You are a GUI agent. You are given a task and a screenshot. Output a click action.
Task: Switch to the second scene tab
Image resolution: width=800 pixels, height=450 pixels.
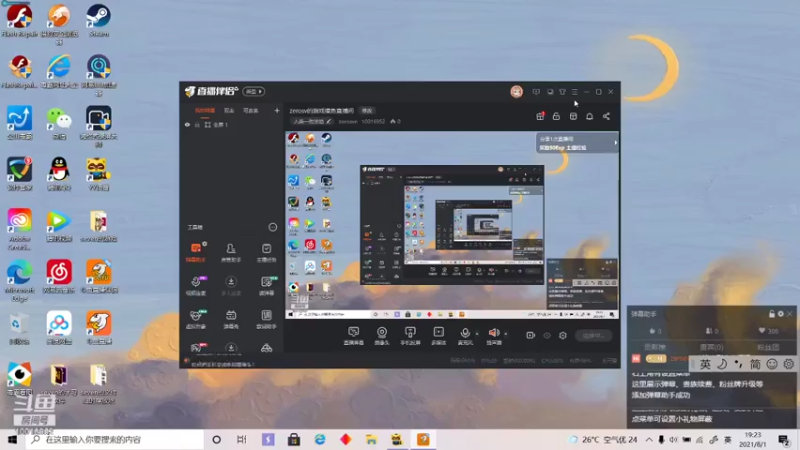coord(229,110)
